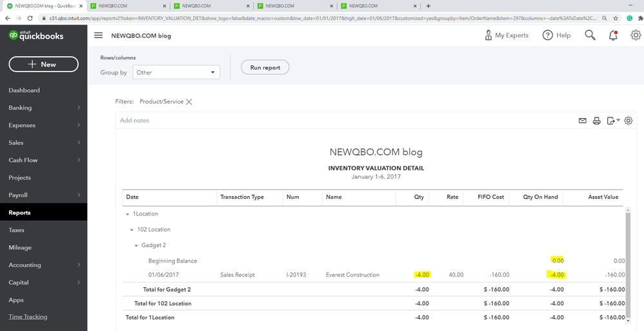Image resolution: width=644 pixels, height=331 pixels.
Task: Click the browser forward arrow
Action: click(x=19, y=18)
